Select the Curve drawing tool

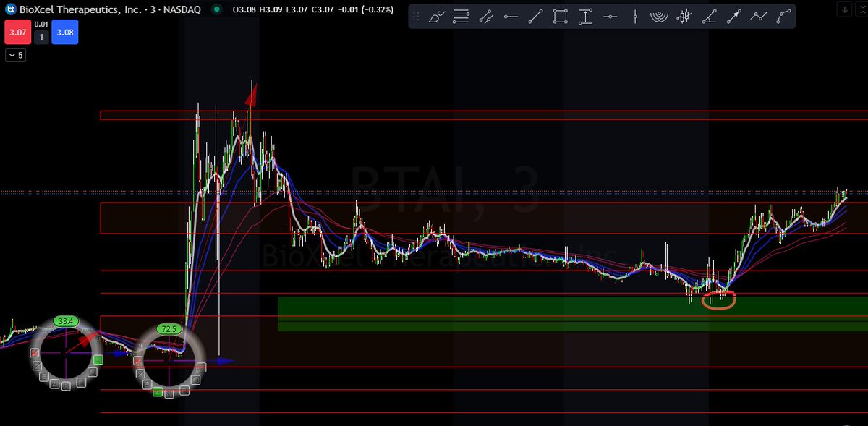click(x=783, y=17)
